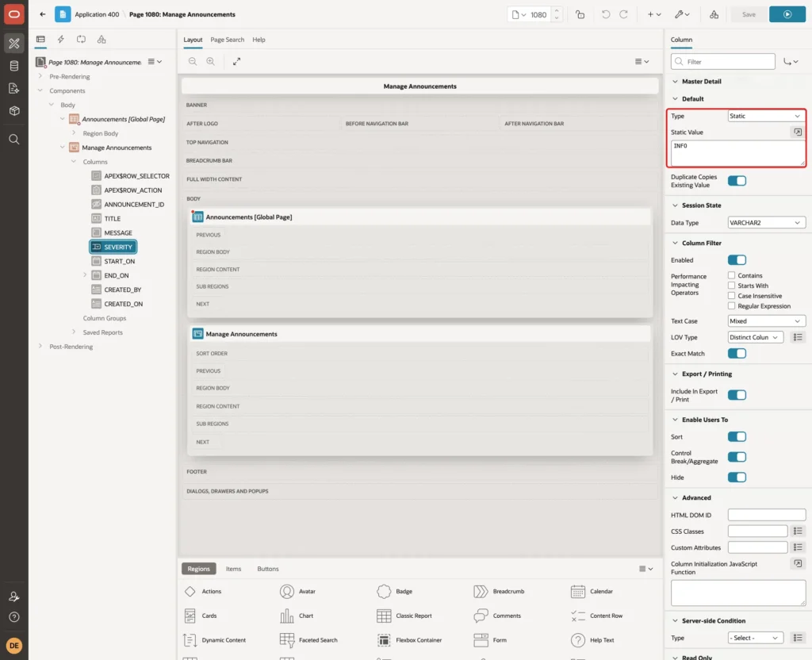
Task: Expand the Pre-Rendering tree node
Action: (40, 76)
